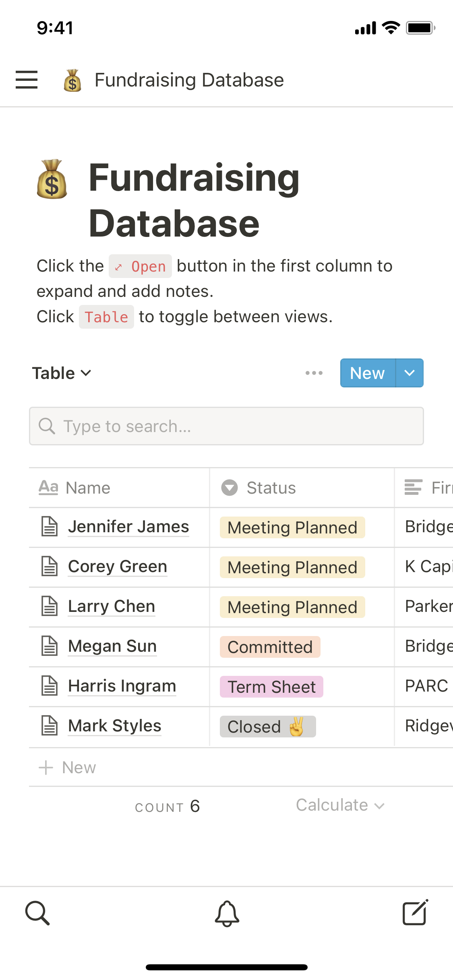The image size is (453, 980).
Task: Select the Name column header
Action: tap(88, 488)
